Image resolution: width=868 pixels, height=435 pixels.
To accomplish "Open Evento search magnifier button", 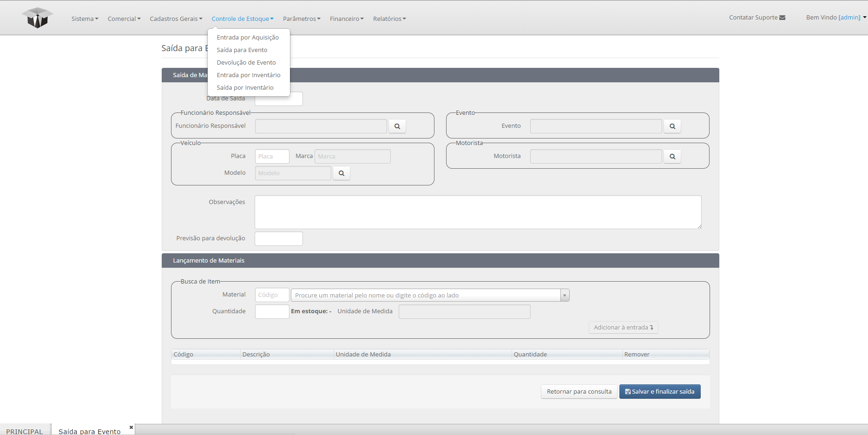I will (672, 126).
